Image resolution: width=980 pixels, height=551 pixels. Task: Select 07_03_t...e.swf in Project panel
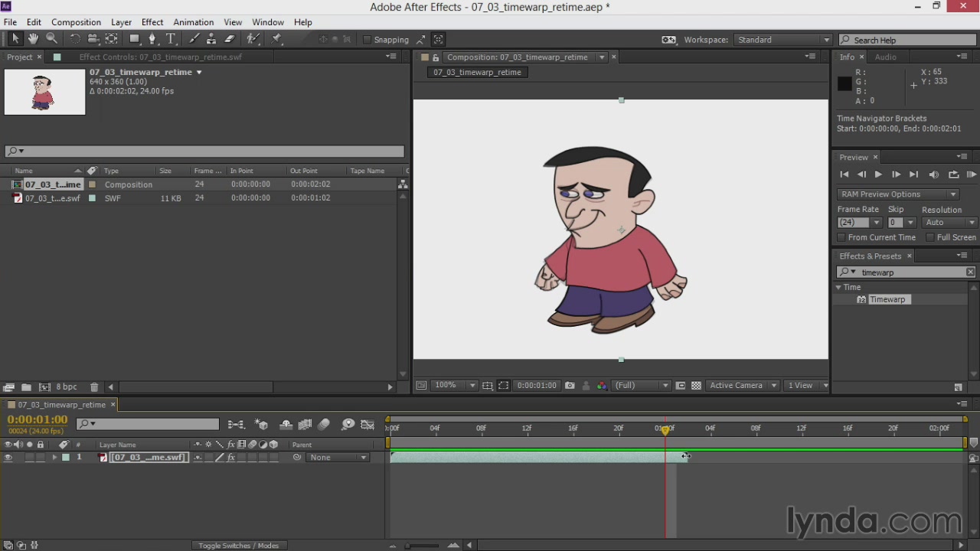tap(52, 198)
